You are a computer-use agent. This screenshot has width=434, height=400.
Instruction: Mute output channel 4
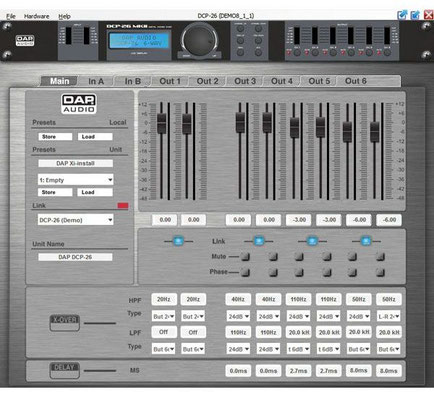coord(327,256)
